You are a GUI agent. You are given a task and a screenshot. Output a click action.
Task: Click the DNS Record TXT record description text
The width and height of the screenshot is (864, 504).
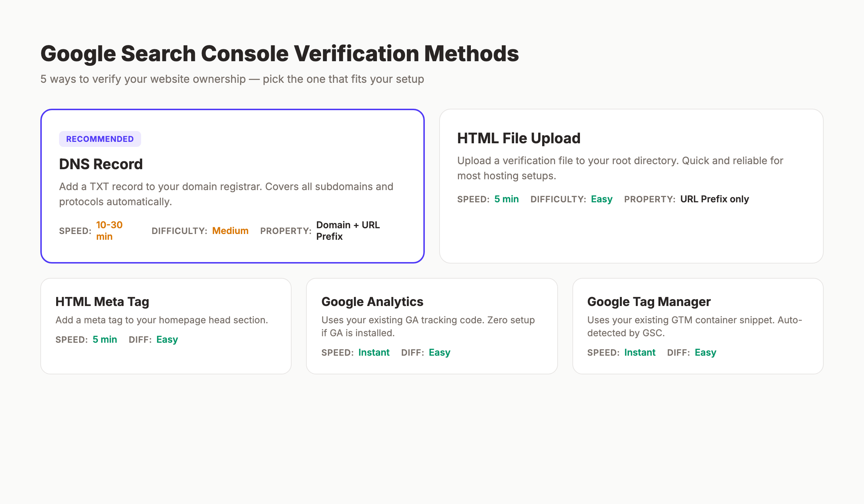click(x=226, y=194)
